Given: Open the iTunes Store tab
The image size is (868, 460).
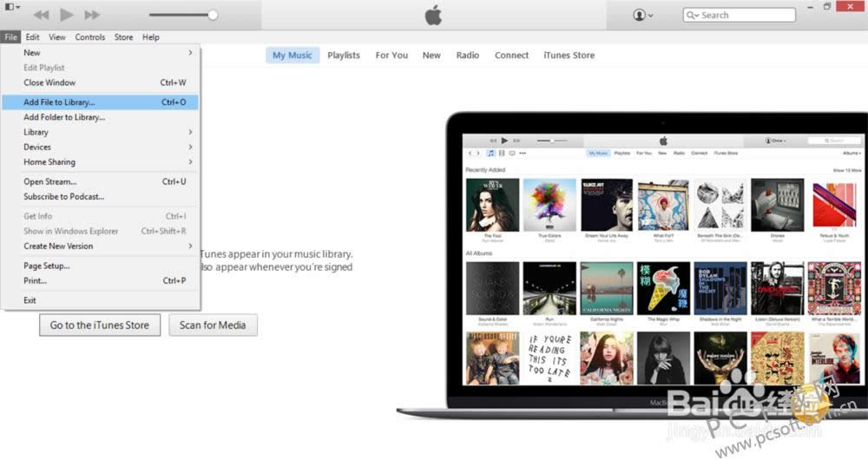Looking at the screenshot, I should pyautogui.click(x=569, y=56).
